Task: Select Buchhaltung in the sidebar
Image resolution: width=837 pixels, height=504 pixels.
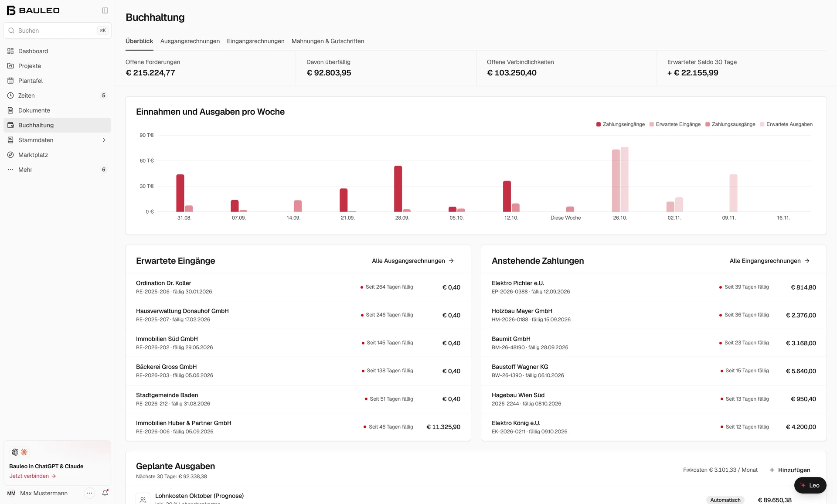Action: point(57,125)
